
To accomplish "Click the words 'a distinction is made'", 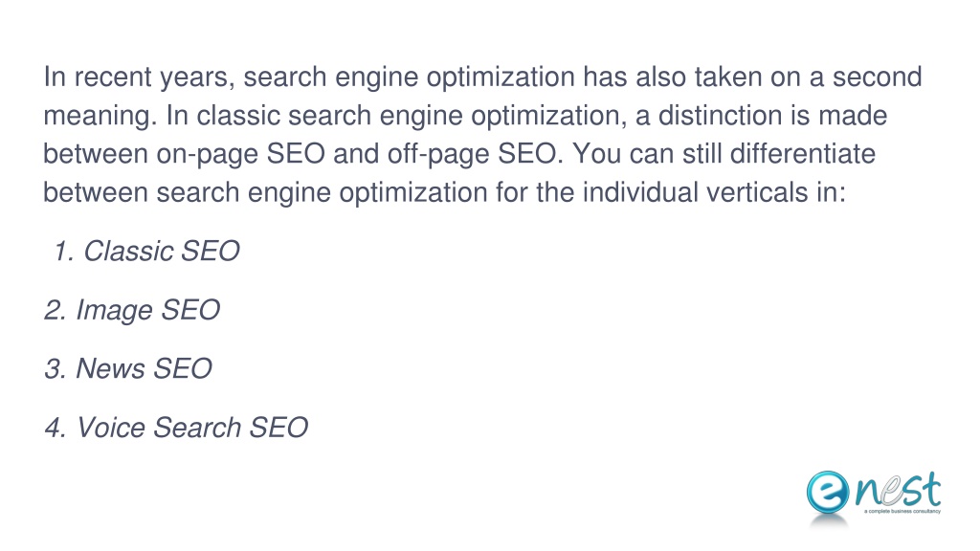I will pos(761,116).
